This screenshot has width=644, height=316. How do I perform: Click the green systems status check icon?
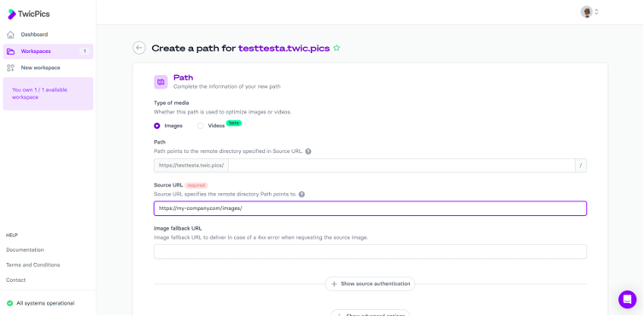tap(10, 303)
